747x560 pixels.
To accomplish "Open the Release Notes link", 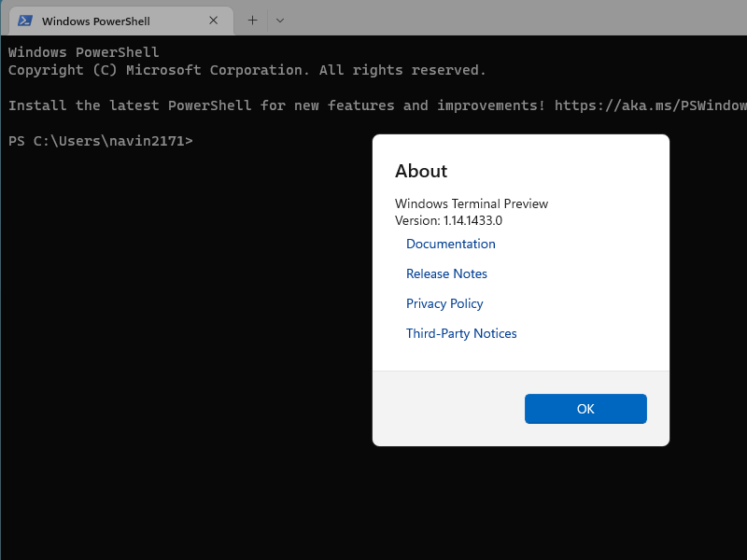I will click(x=446, y=273).
